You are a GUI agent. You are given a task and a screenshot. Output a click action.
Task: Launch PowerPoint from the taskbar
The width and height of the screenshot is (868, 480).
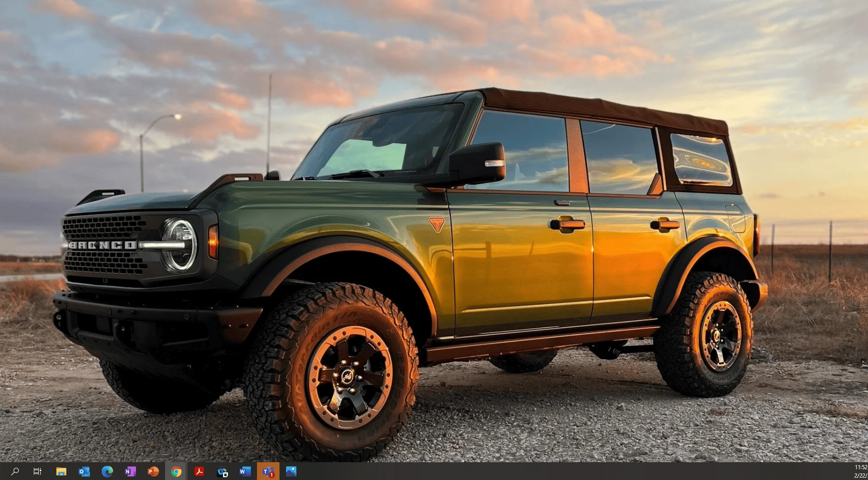(153, 471)
